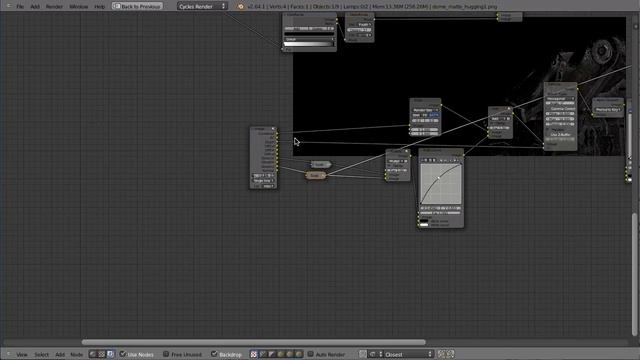The width and height of the screenshot is (640, 360).
Task: Open the Single layer dropdown in Render Layers node
Action: coord(264,180)
